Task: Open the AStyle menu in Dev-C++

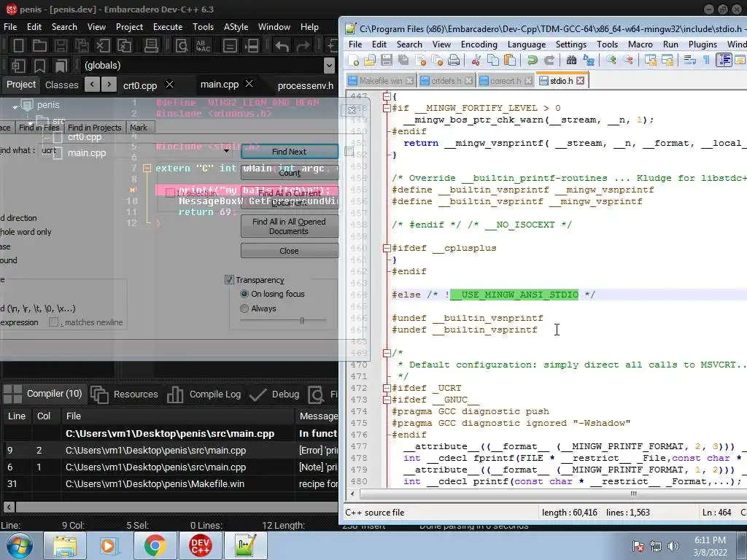Action: coord(236,27)
